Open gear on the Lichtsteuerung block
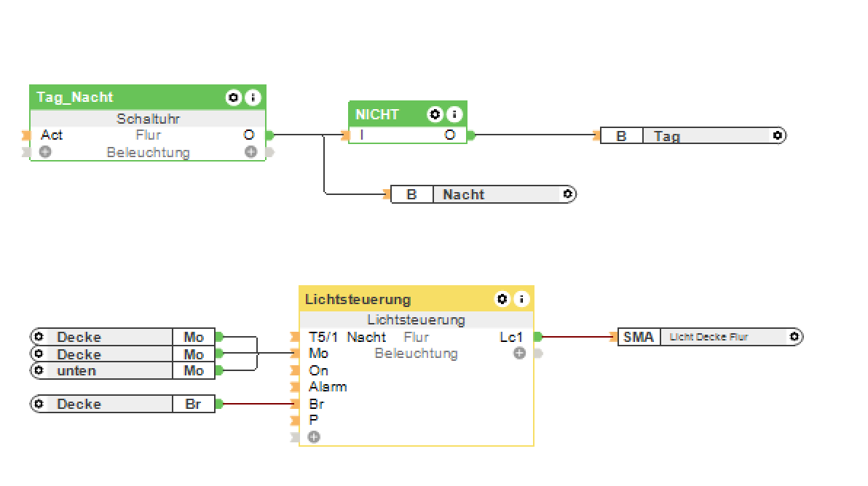868x486 pixels. [502, 299]
